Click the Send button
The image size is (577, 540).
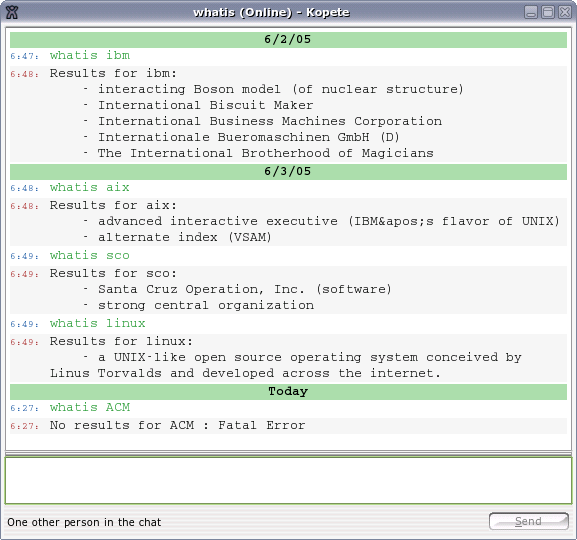tap(528, 521)
